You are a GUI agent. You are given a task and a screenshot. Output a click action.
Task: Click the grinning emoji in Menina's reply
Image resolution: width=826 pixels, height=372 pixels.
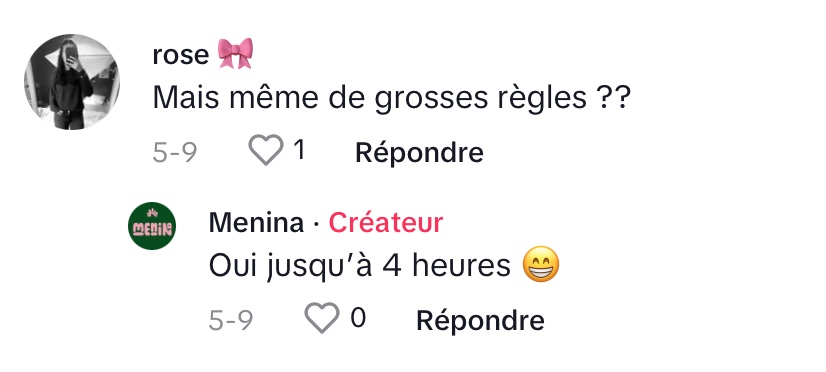click(x=541, y=265)
